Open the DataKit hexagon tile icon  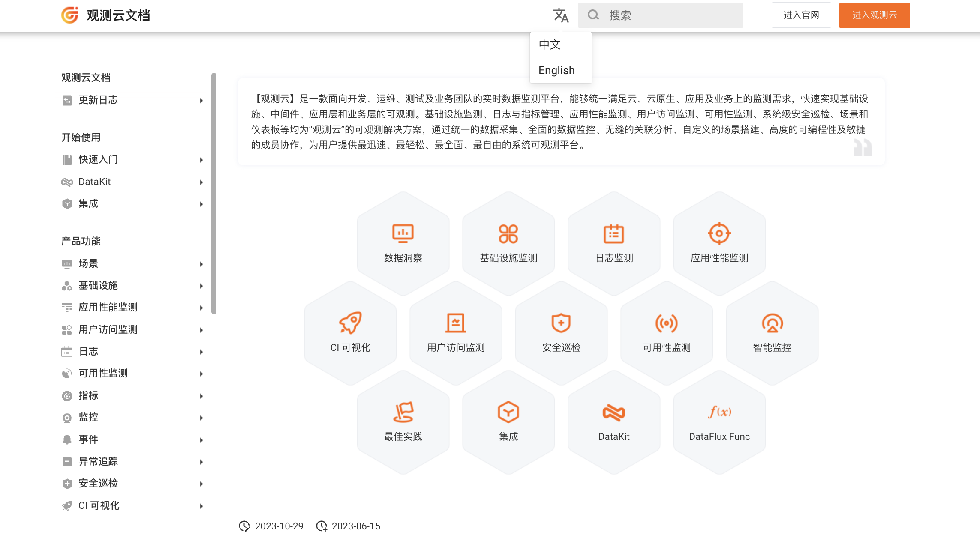pyautogui.click(x=614, y=412)
